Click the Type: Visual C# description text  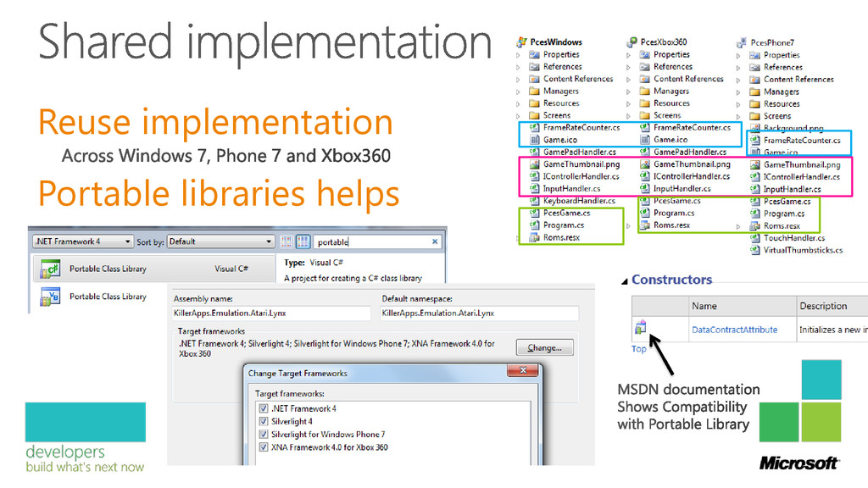[314, 263]
